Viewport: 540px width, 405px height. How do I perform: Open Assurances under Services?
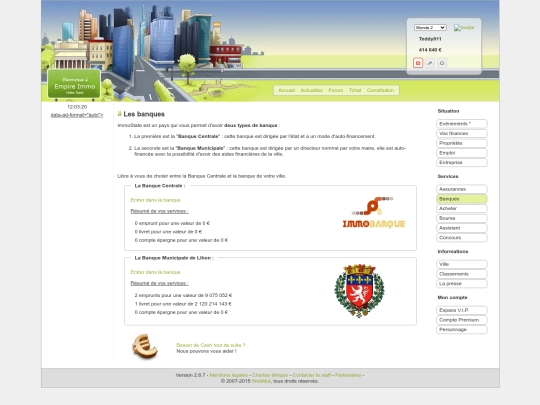click(462, 189)
